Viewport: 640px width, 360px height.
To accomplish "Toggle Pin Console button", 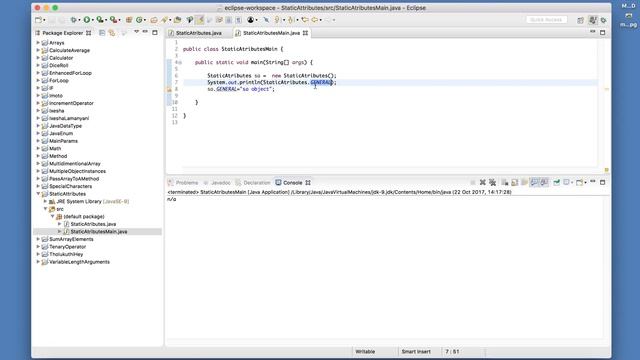I will 556,182.
